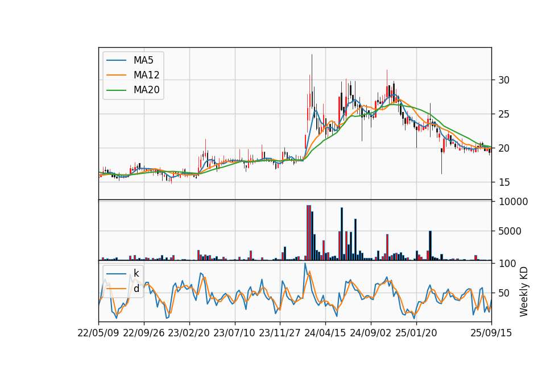
Task: Click the 24/04/15 date axis label
Action: [x=325, y=333]
